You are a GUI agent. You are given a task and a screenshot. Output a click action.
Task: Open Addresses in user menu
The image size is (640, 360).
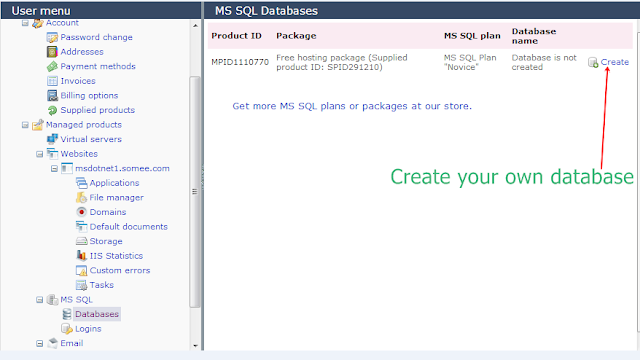tap(82, 52)
